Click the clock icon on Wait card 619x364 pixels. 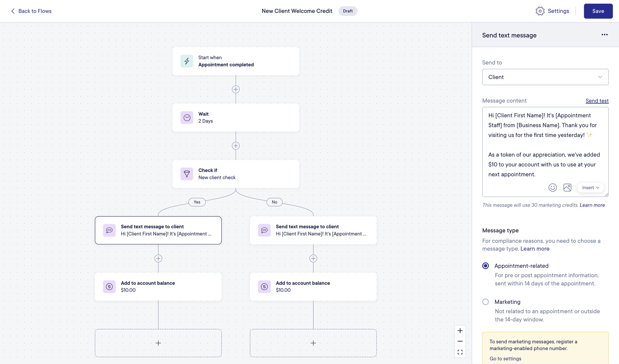tap(187, 118)
